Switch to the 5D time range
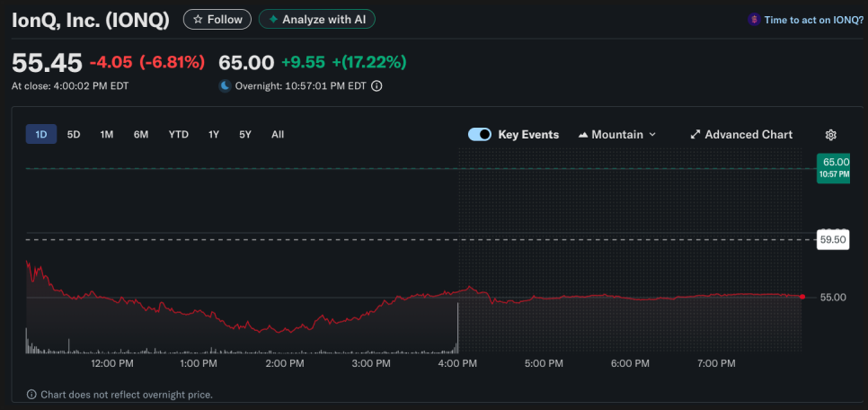The image size is (868, 410). click(x=74, y=135)
